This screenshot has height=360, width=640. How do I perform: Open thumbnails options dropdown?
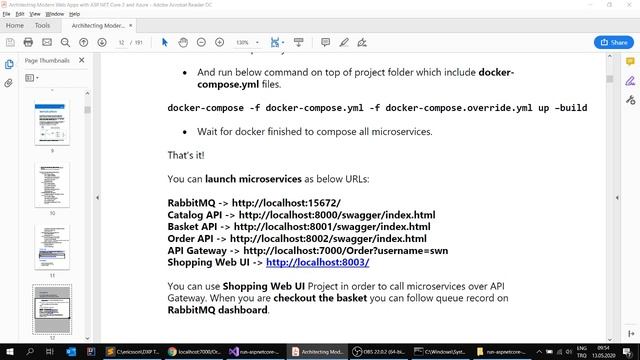point(32,78)
